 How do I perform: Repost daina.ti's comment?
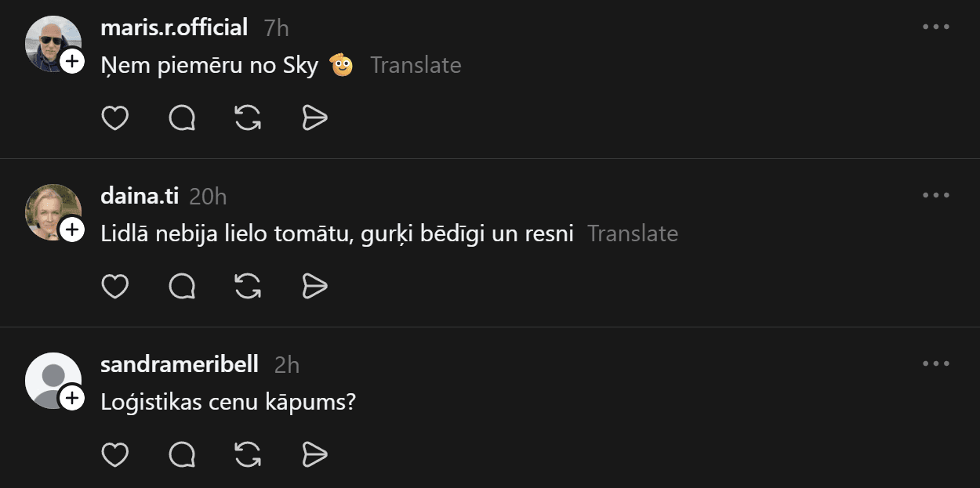pyautogui.click(x=248, y=287)
